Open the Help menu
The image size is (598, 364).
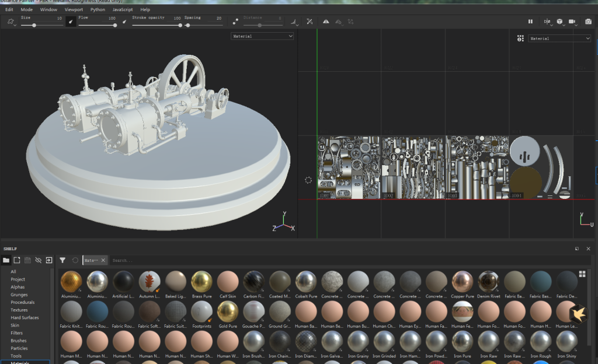click(x=145, y=9)
